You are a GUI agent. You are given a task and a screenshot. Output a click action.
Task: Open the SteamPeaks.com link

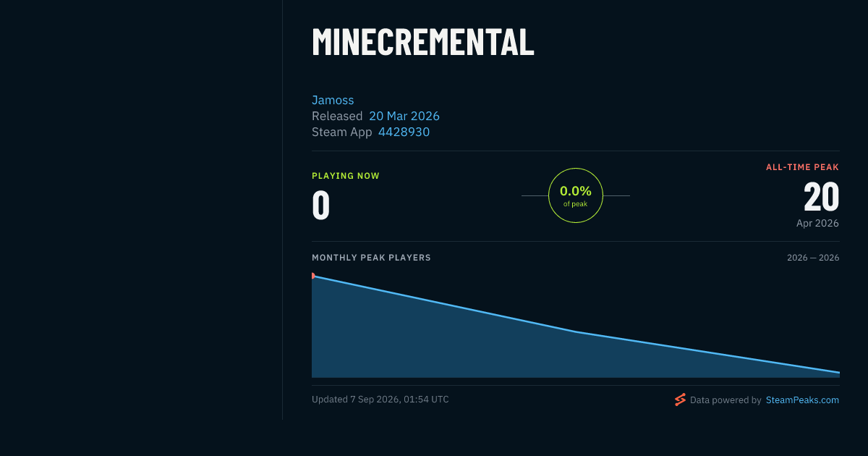[802, 400]
